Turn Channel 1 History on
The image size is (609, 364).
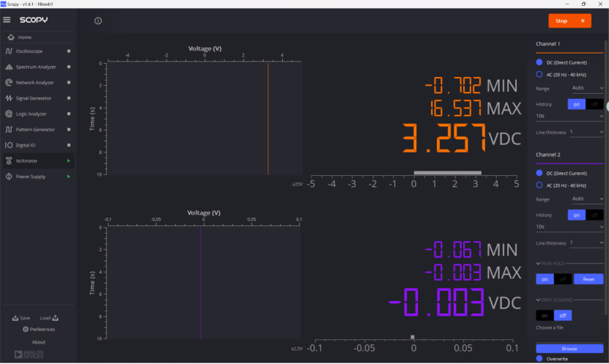tap(576, 105)
